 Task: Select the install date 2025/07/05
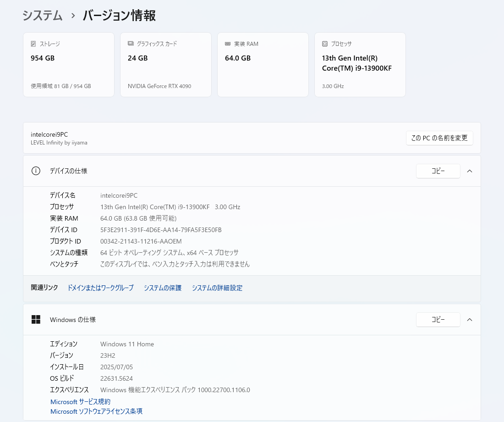[116, 367]
